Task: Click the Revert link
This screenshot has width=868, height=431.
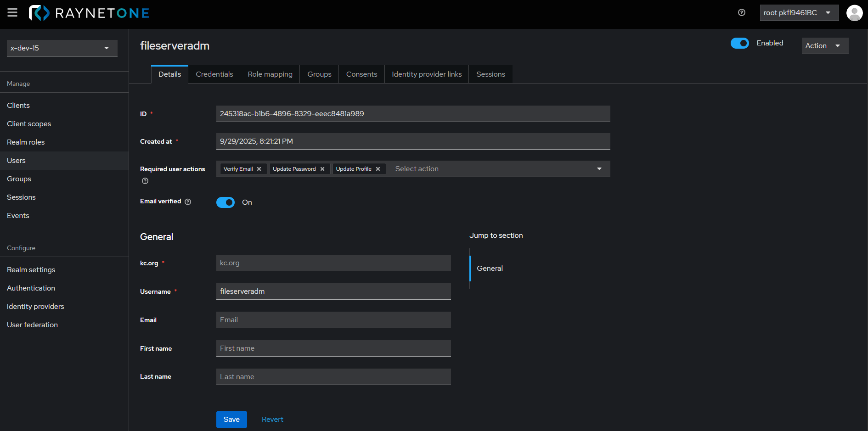Action: pos(272,420)
